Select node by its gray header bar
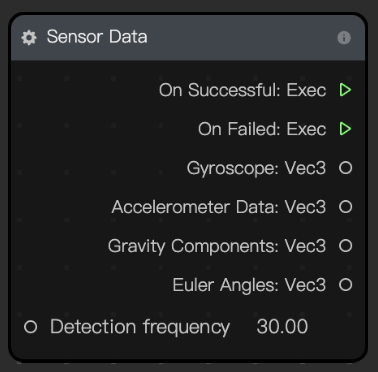This screenshot has width=378, height=372. [x=188, y=37]
